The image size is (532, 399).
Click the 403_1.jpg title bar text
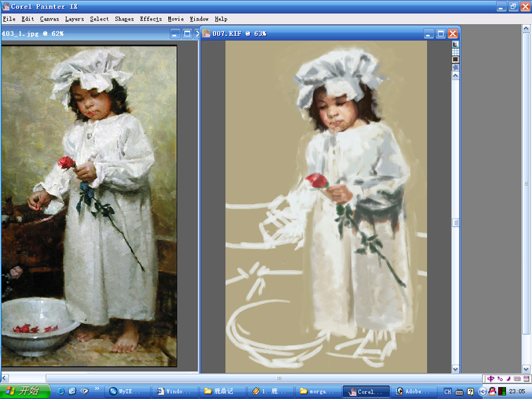[33, 34]
